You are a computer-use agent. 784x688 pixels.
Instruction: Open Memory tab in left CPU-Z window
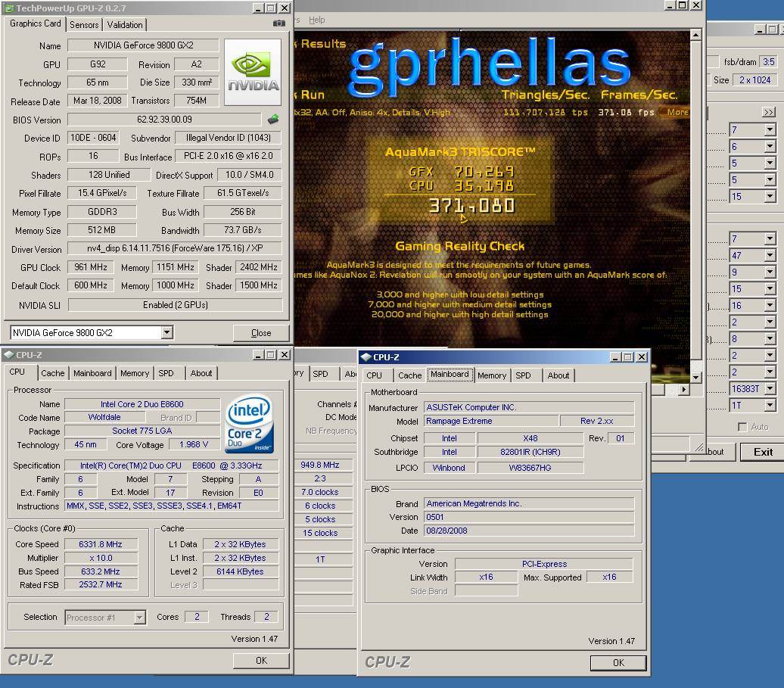click(x=135, y=373)
